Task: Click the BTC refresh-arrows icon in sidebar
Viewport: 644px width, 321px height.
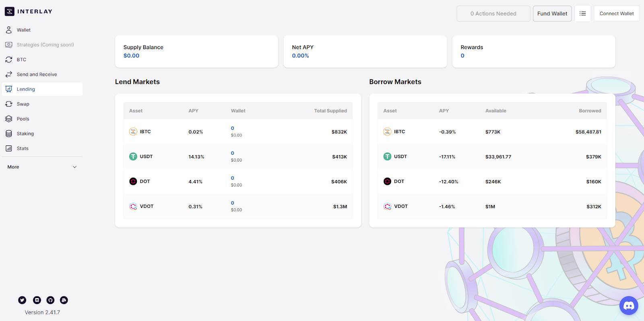Action: (x=9, y=60)
